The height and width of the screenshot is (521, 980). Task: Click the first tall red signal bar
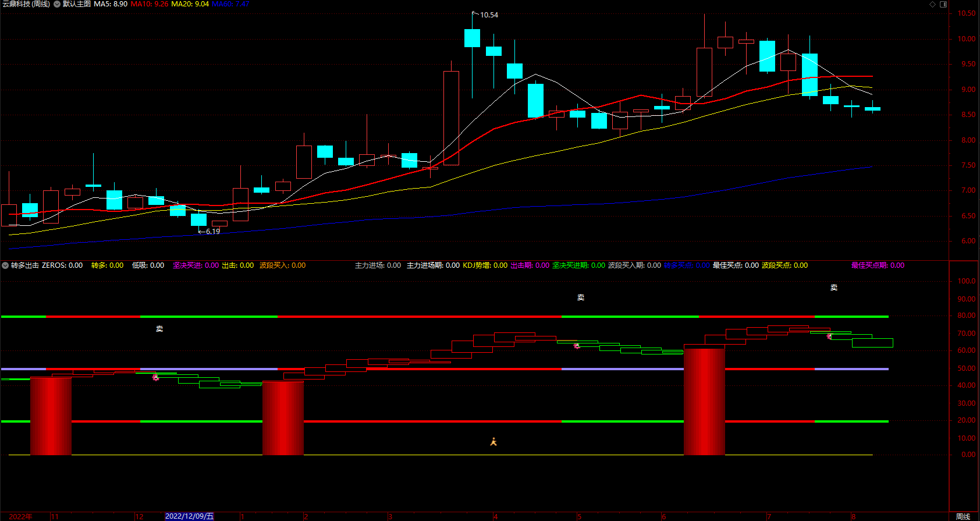[x=51, y=416]
